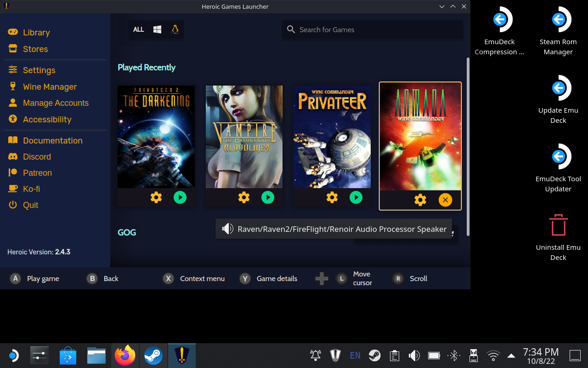Open Steam Rom Manager desktop shortcut
Screen dimensions: 588x368
pyautogui.click(x=558, y=31)
